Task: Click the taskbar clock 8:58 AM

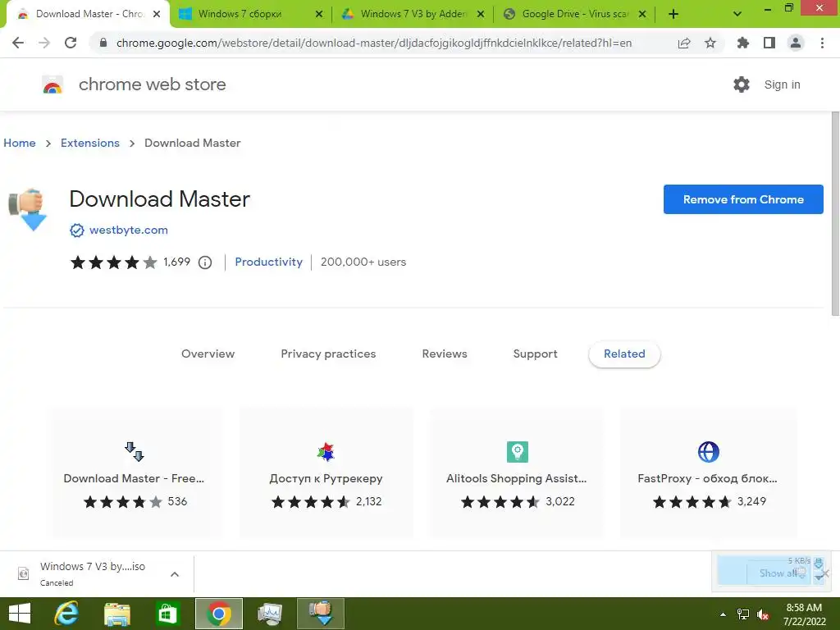Action: pyautogui.click(x=804, y=608)
